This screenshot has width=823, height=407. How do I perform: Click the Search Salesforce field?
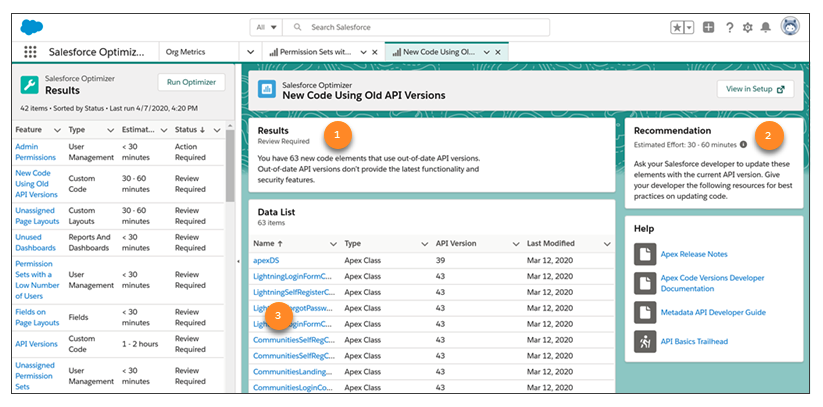pos(416,27)
